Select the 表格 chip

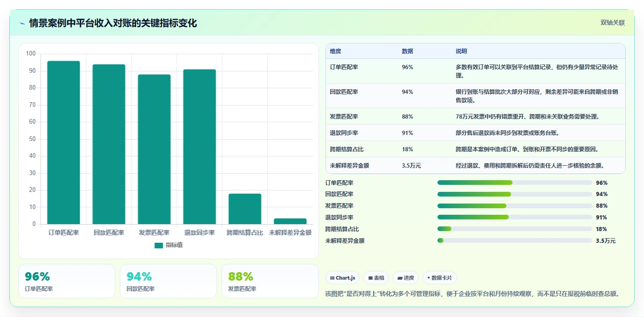click(x=376, y=278)
